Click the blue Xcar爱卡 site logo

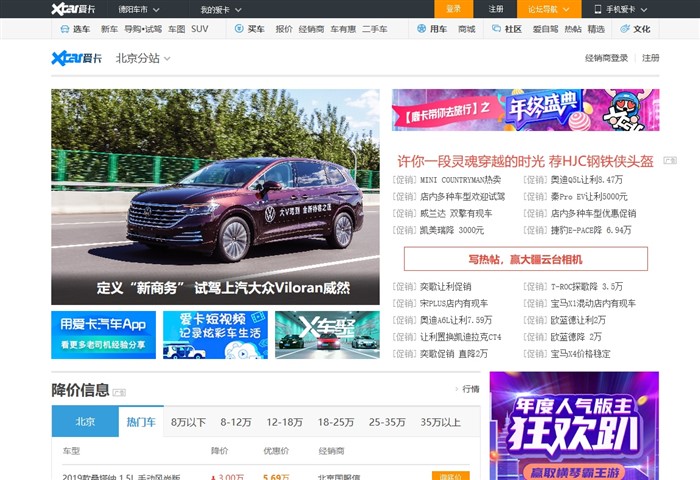pyautogui.click(x=77, y=58)
